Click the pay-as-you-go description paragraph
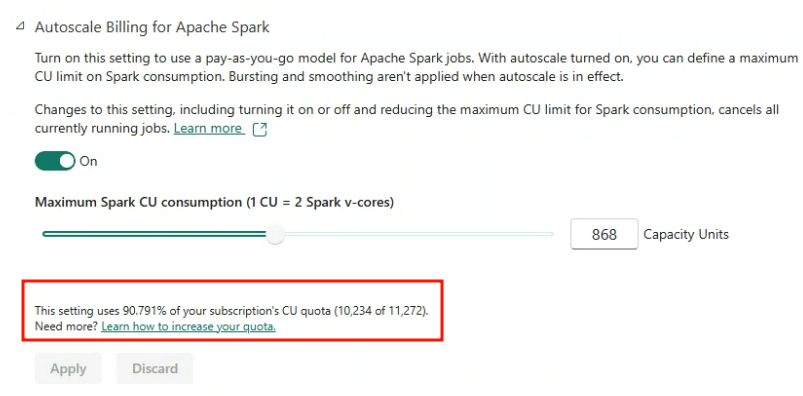The width and height of the screenshot is (803, 396). coord(416,68)
